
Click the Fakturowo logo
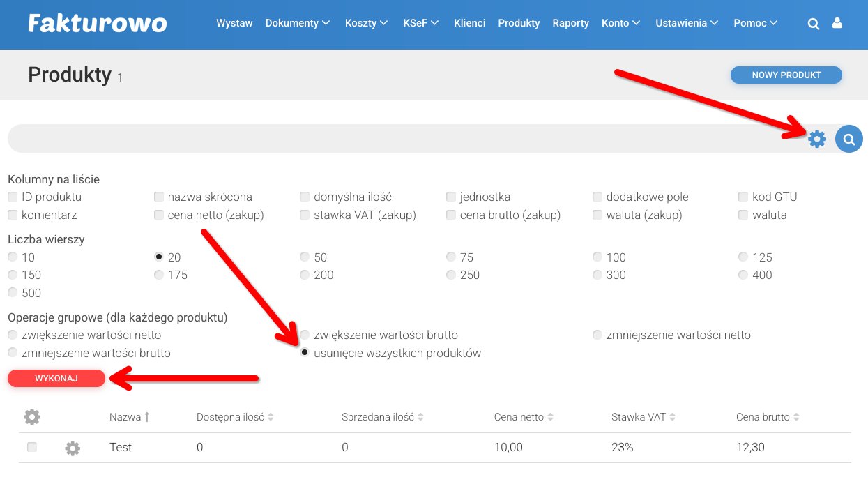96,23
